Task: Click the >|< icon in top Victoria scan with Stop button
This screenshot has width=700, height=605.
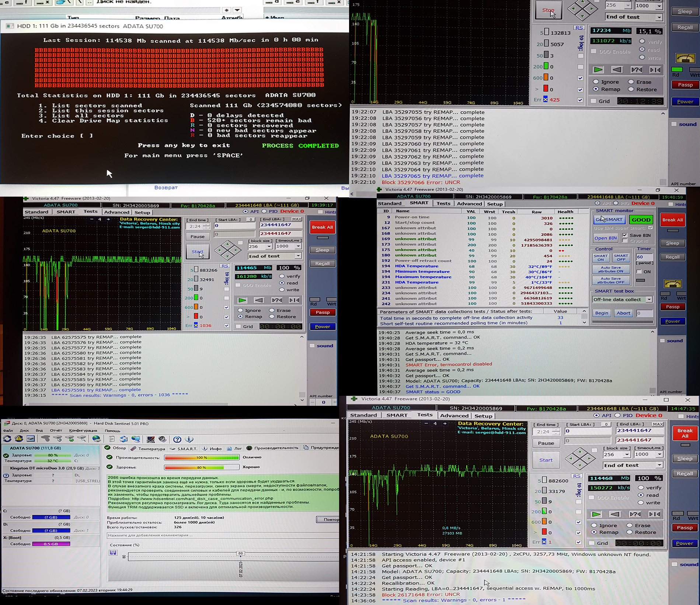Action: tap(655, 70)
